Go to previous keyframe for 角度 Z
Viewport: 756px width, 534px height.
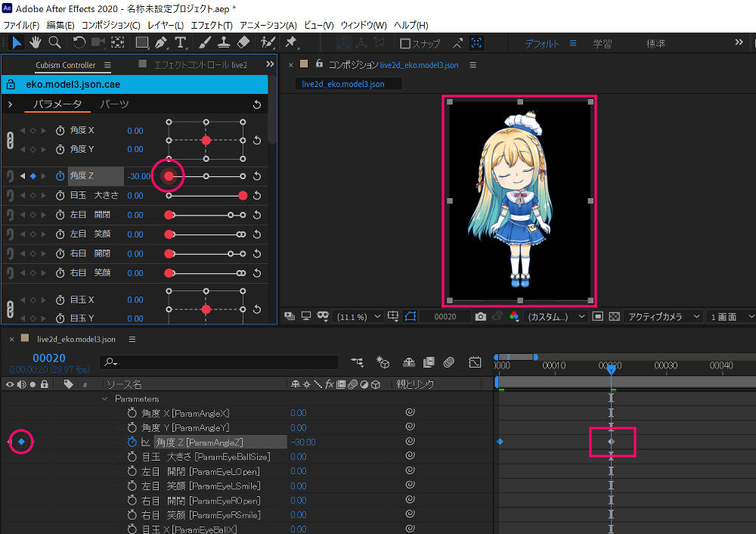tap(23, 176)
